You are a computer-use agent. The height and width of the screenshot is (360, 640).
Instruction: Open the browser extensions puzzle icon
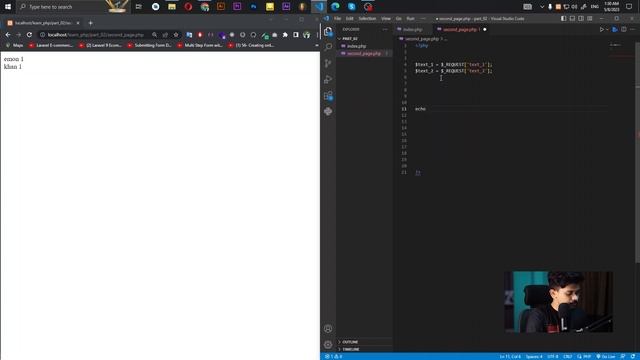(x=285, y=35)
